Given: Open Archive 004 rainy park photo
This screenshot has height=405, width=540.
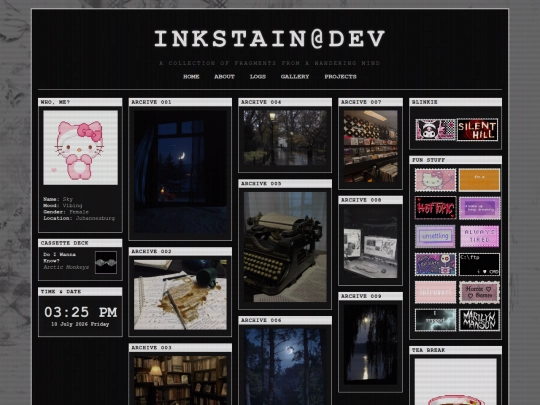Looking at the screenshot, I should pos(285,138).
